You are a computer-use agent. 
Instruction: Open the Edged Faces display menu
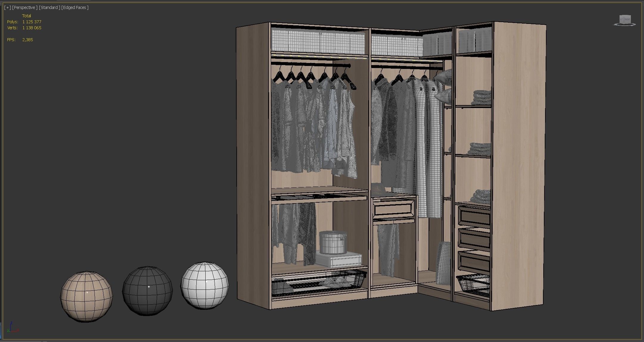(x=75, y=7)
